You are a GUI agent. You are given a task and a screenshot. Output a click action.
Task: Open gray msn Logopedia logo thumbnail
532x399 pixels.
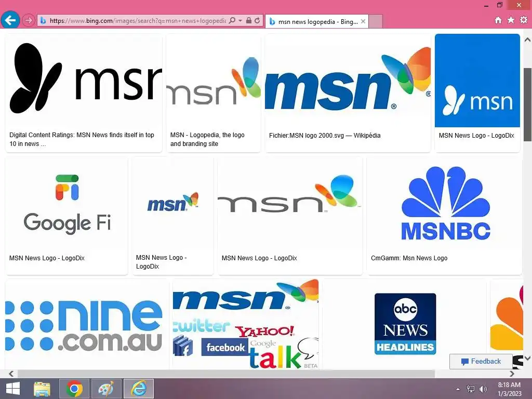pos(214,80)
